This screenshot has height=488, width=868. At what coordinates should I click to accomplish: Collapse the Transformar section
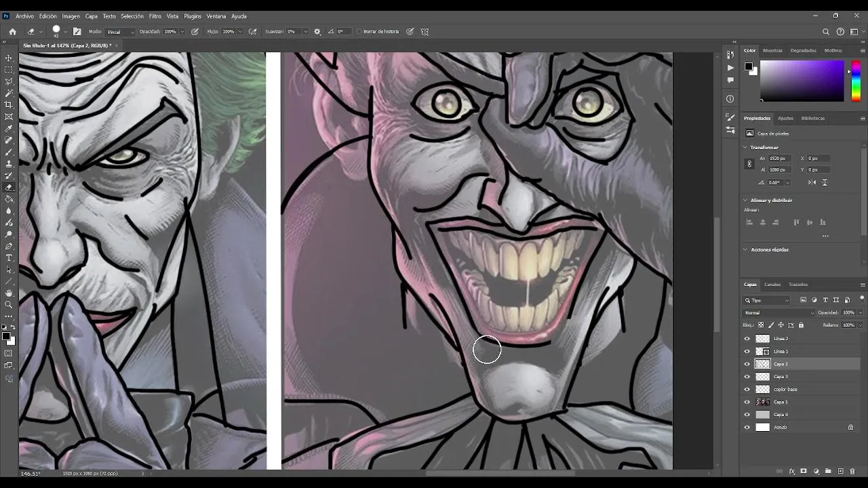click(745, 147)
